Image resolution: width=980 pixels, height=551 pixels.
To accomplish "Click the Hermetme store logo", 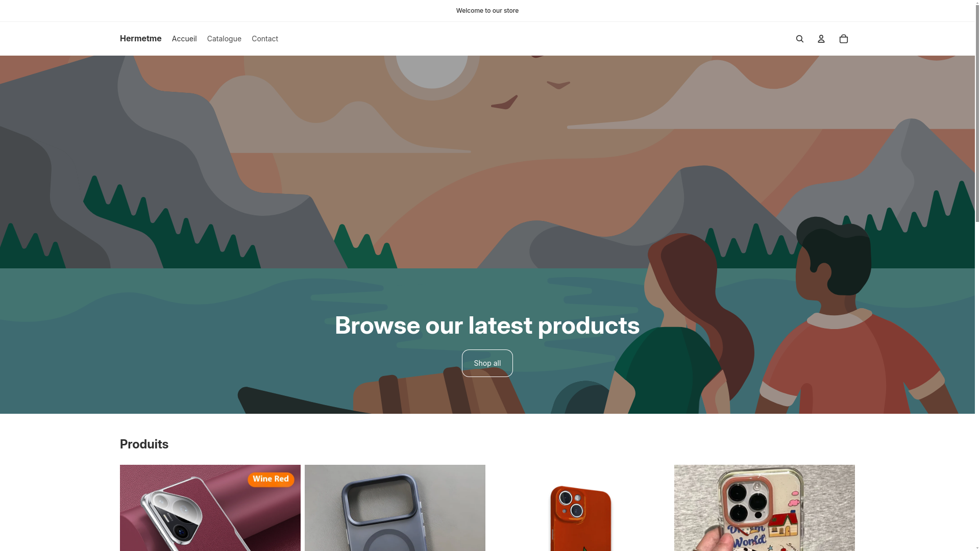I will (140, 39).
